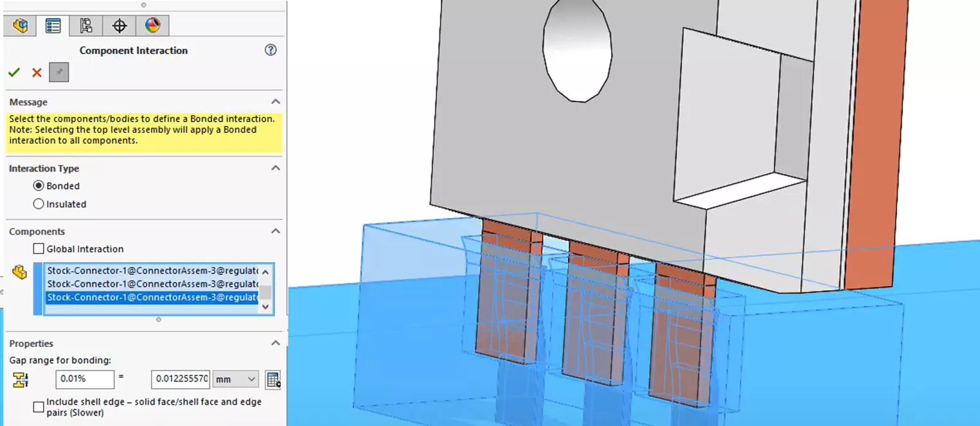
Task: Open the gap calculator icon
Action: [x=273, y=380]
